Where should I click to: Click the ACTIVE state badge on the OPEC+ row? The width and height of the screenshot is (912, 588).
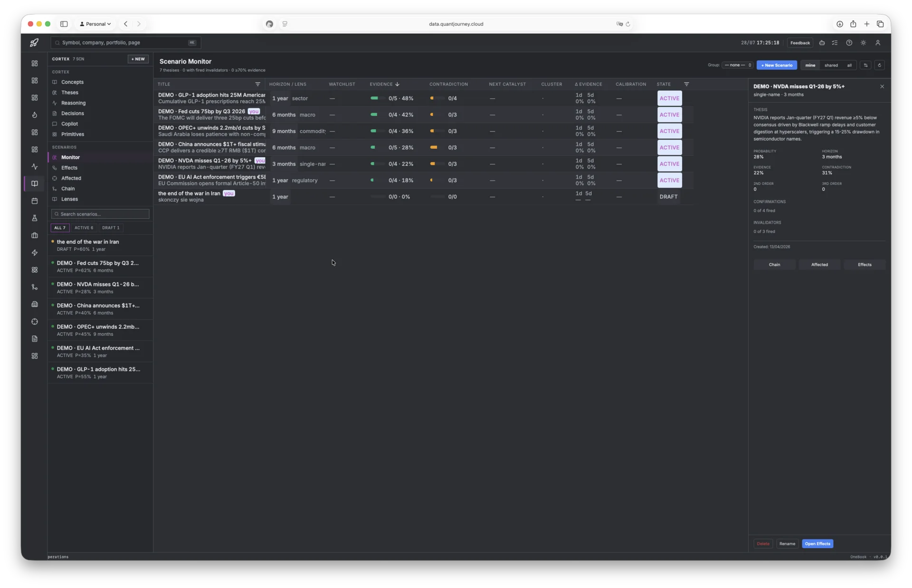[x=669, y=131]
